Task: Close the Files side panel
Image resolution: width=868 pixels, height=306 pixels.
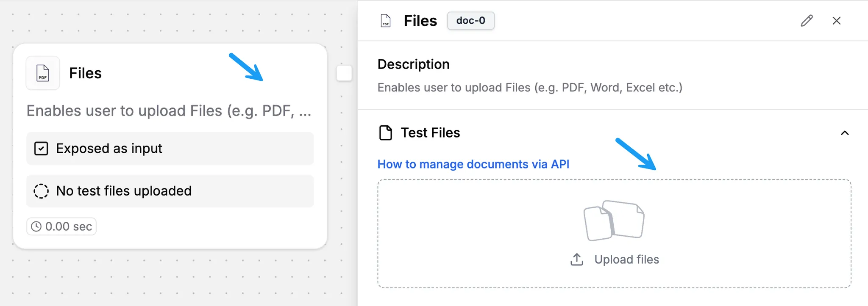Action: coord(836,21)
